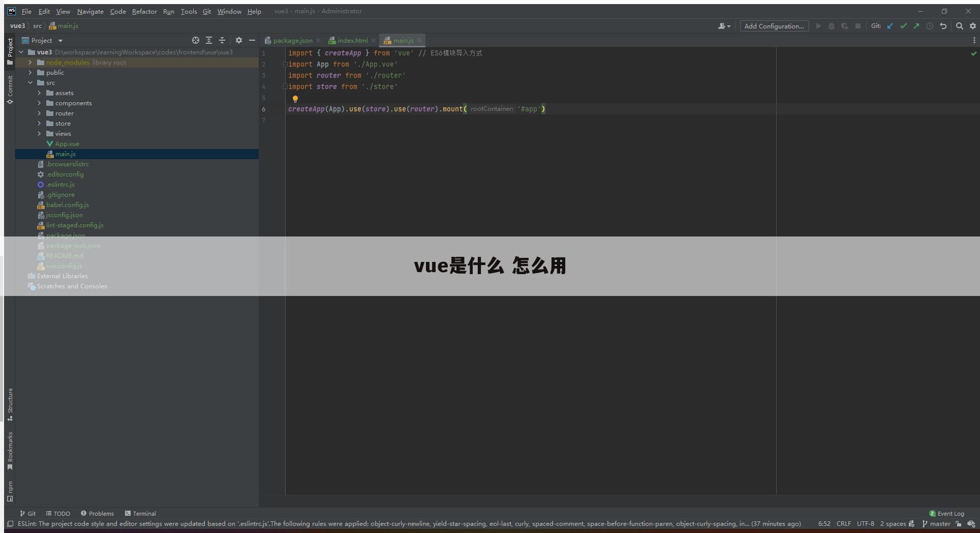Click the read-only lock icon in status bar

pos(958,523)
